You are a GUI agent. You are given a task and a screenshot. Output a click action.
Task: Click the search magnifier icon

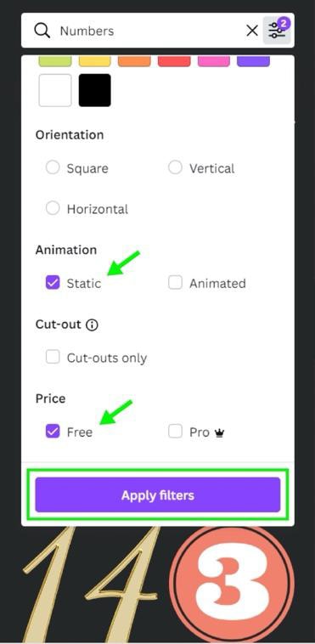click(x=42, y=31)
